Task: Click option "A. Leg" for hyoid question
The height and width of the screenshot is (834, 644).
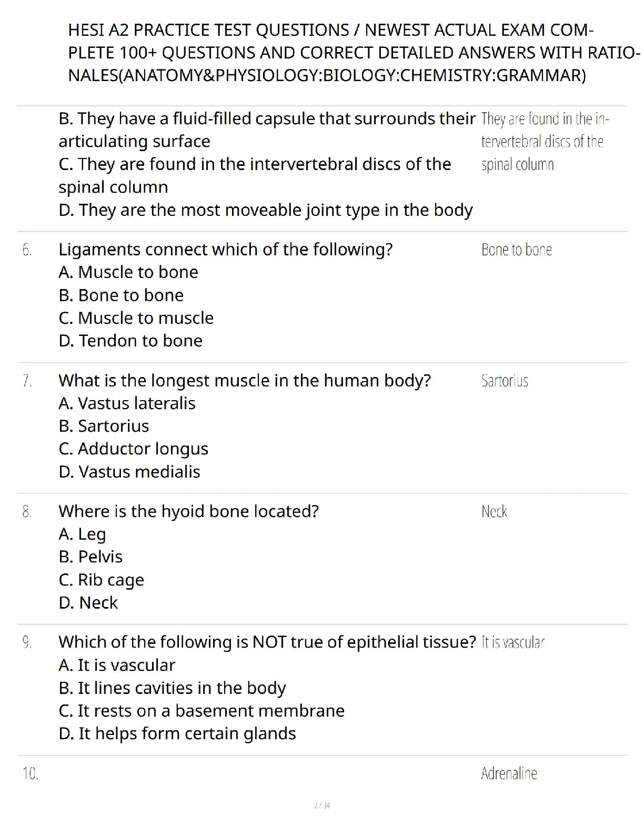Action: 82,534
